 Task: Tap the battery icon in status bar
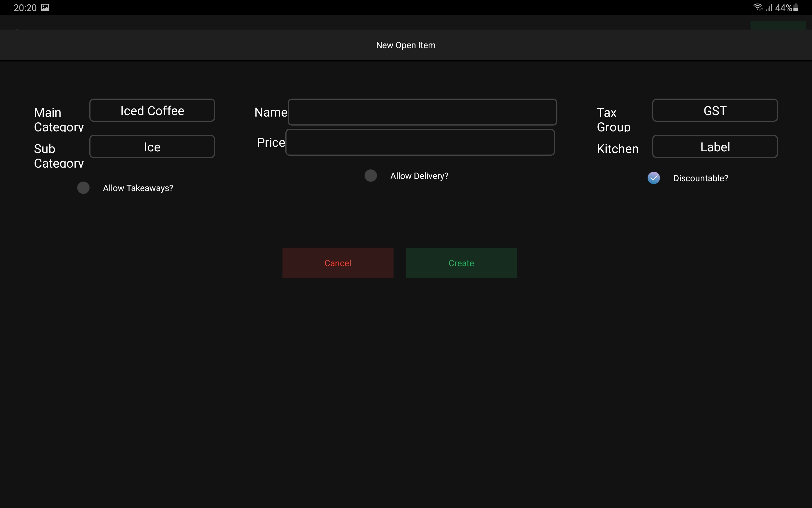click(796, 7)
